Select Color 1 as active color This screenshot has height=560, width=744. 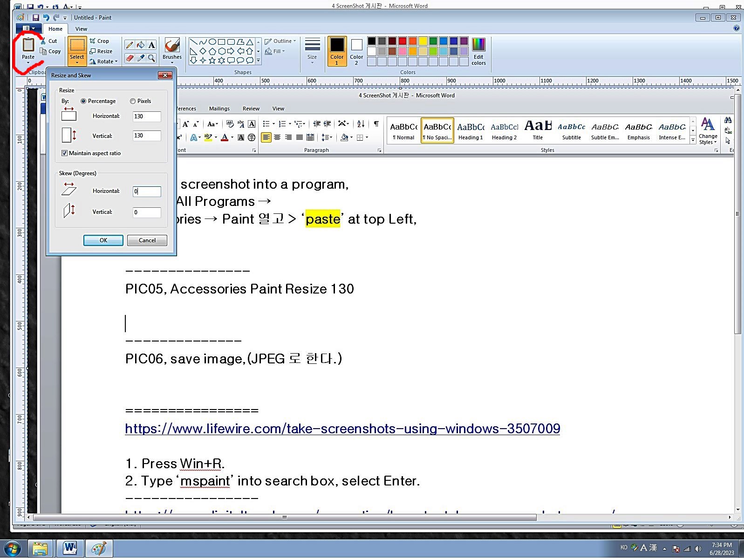point(337,51)
